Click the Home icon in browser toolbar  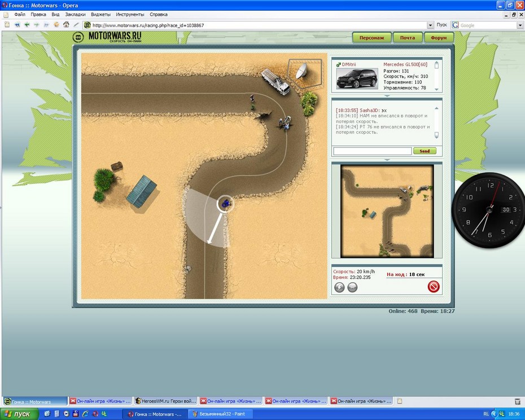point(66,25)
